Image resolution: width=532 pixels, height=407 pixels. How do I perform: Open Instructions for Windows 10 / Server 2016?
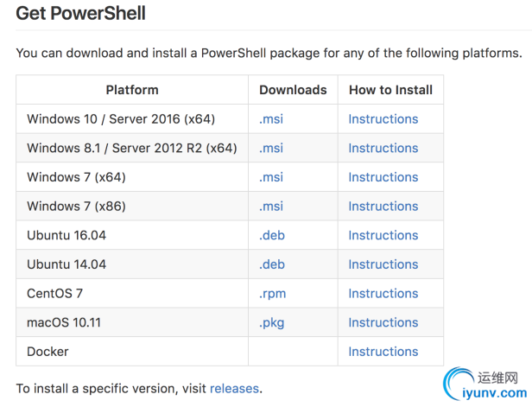point(383,119)
